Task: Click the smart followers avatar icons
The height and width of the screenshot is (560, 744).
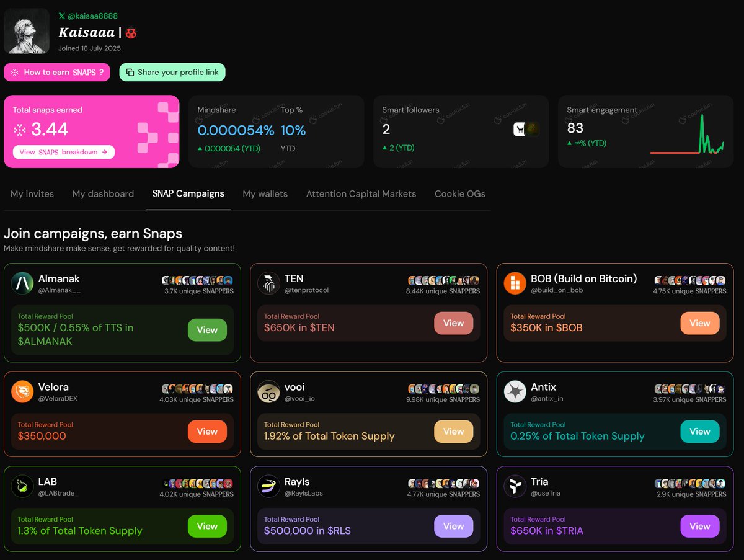Action: click(x=526, y=129)
